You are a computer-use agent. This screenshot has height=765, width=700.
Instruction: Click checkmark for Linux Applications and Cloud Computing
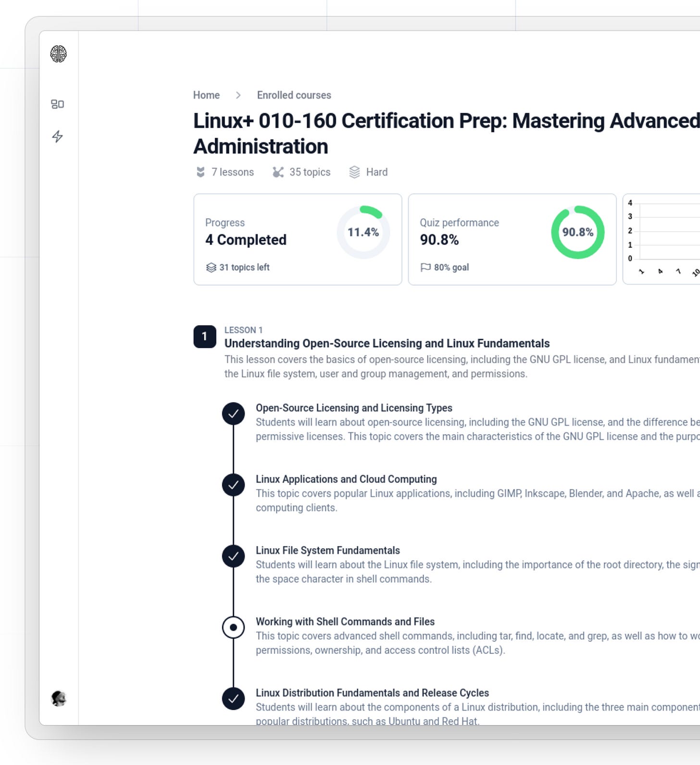point(233,485)
